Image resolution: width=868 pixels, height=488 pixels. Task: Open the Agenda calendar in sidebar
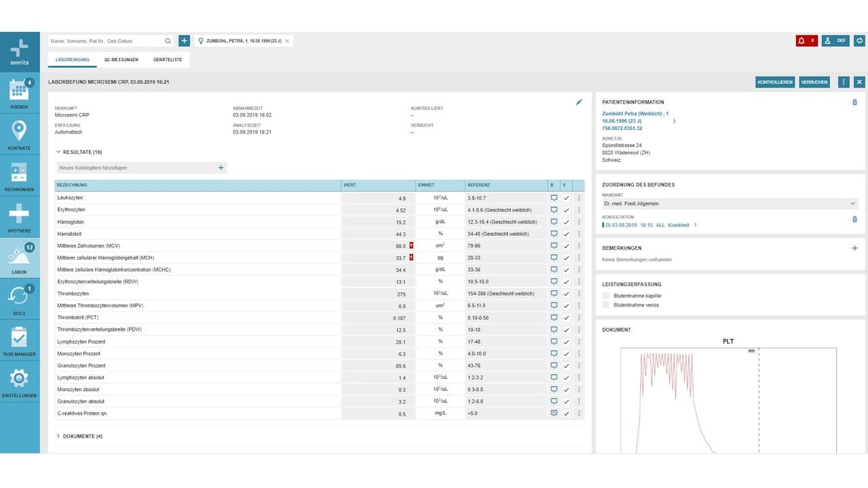(x=20, y=94)
